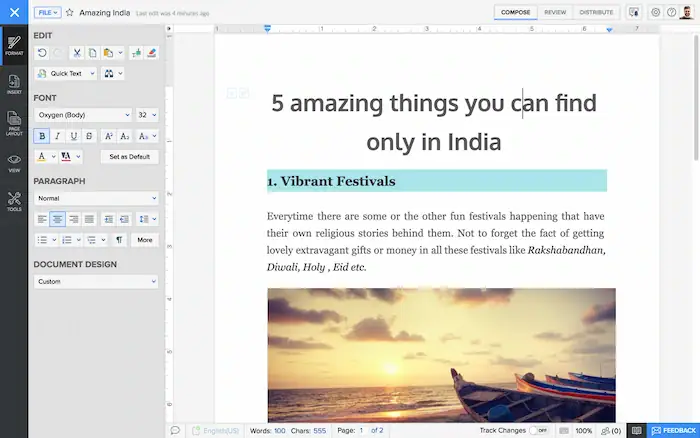Open the Page Layout sidebar panel

[14, 123]
